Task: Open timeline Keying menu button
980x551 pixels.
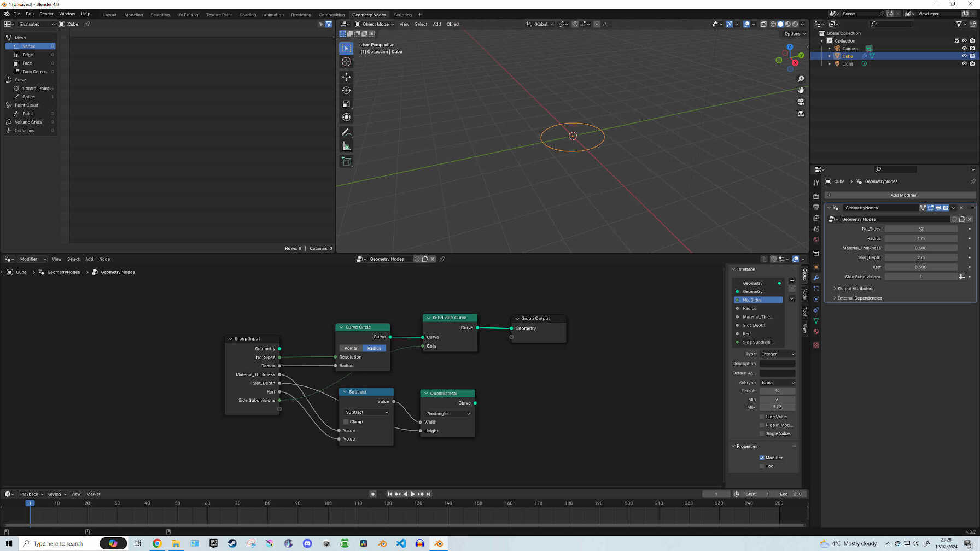Action: (x=56, y=494)
